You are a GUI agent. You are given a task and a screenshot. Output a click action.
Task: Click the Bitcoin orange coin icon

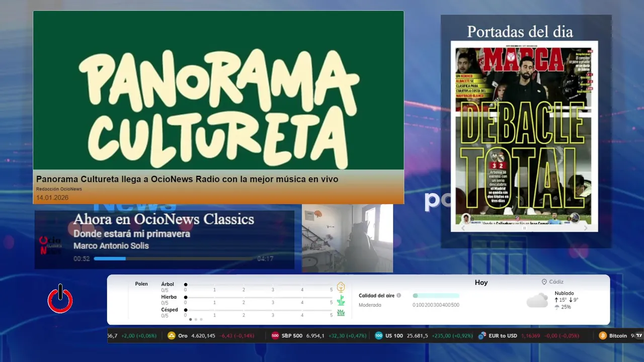click(603, 336)
